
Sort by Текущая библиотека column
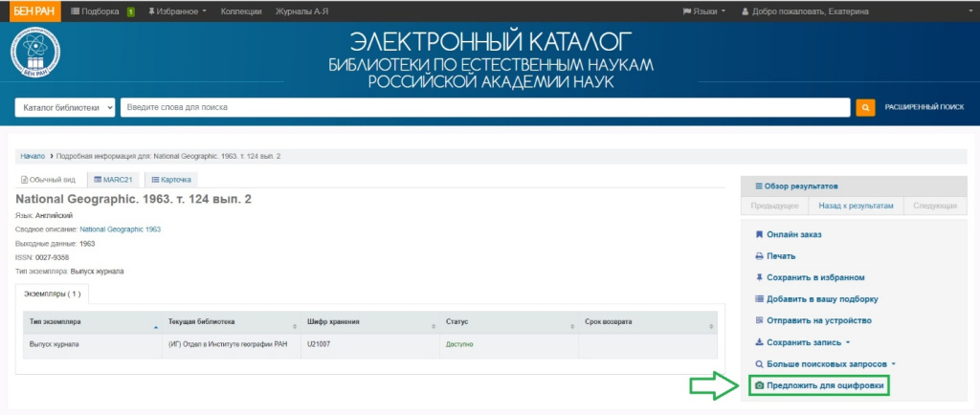(231, 322)
